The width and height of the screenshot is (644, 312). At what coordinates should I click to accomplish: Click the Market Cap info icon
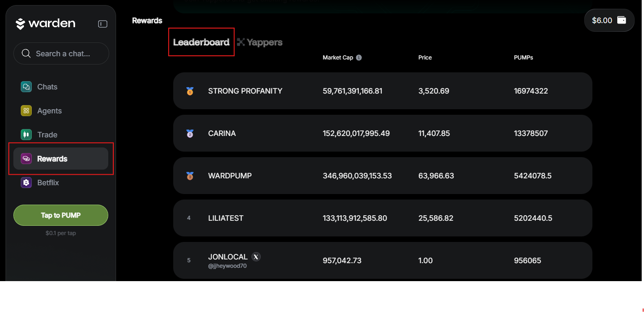tap(359, 58)
